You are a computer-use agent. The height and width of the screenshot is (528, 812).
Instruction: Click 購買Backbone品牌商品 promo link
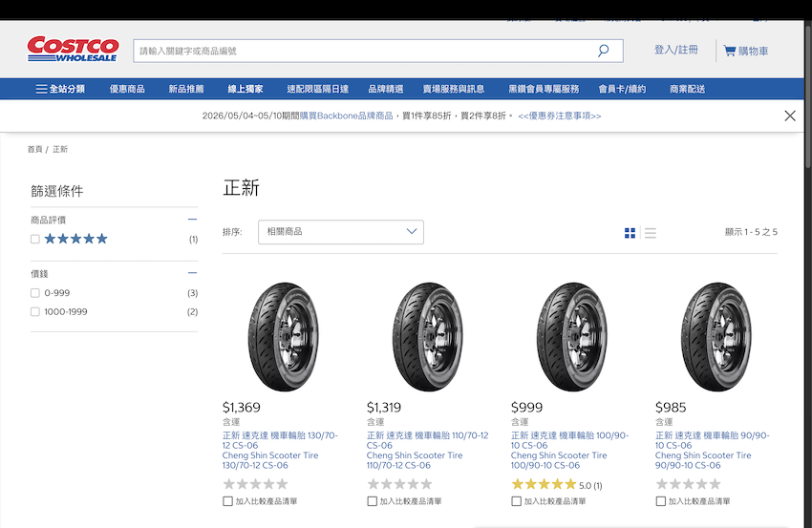(x=347, y=116)
